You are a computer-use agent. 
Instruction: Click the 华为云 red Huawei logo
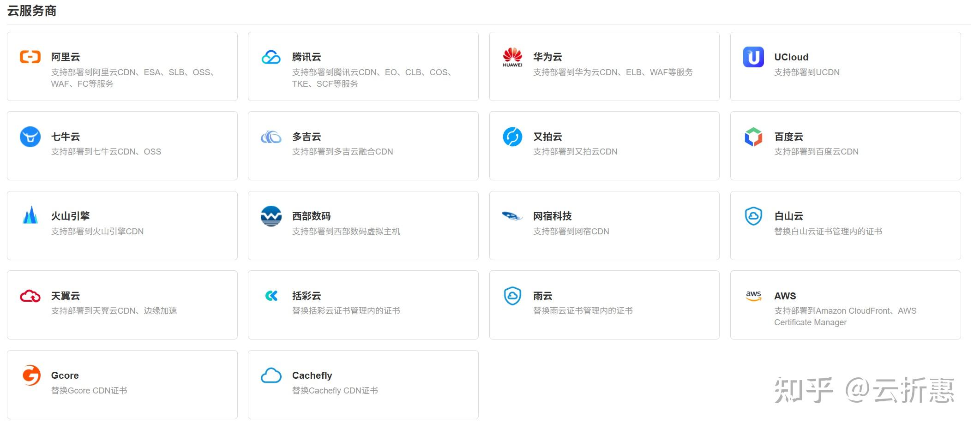pos(512,57)
